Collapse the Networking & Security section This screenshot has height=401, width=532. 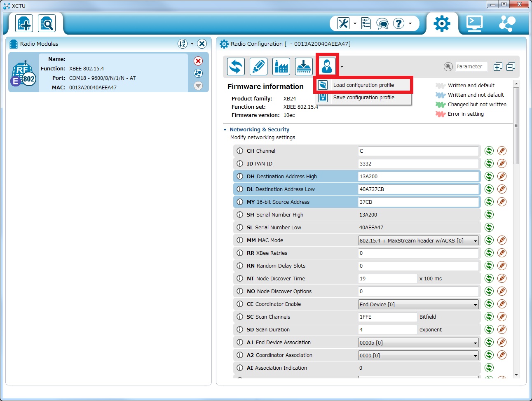(225, 130)
